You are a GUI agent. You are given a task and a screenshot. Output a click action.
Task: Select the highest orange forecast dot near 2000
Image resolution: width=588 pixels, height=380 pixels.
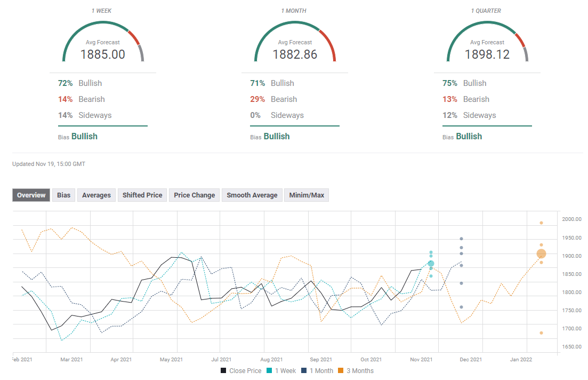pyautogui.click(x=541, y=223)
